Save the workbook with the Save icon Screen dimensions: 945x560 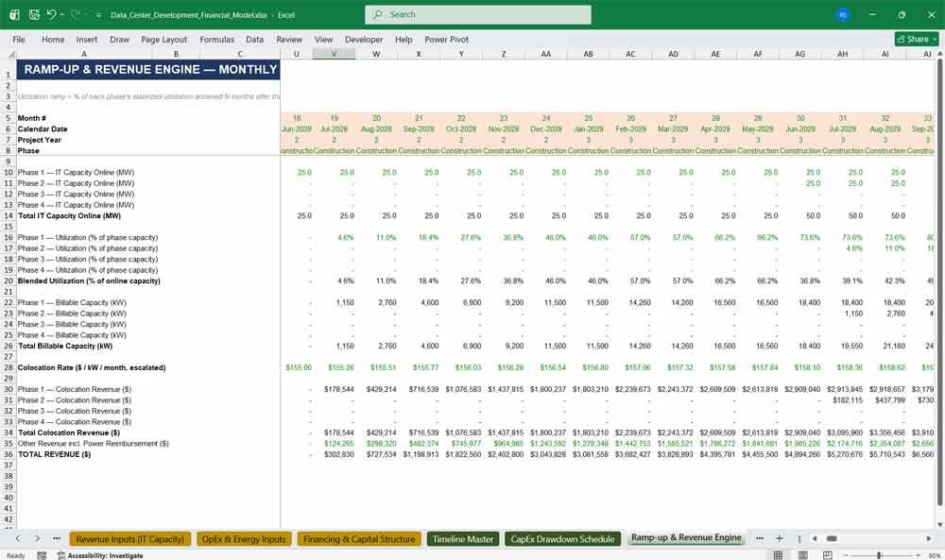pyautogui.click(x=34, y=14)
